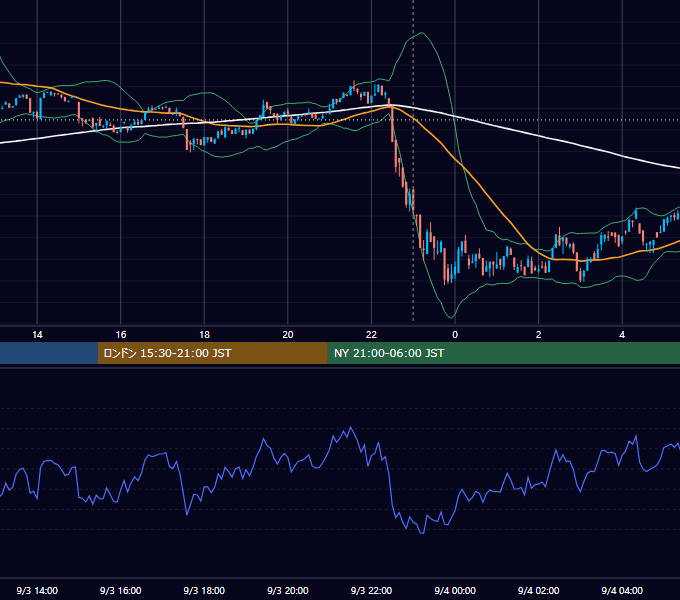680x600 pixels.
Task: Click the 9/3 22:00 label on indicator axis
Action: pos(371,590)
